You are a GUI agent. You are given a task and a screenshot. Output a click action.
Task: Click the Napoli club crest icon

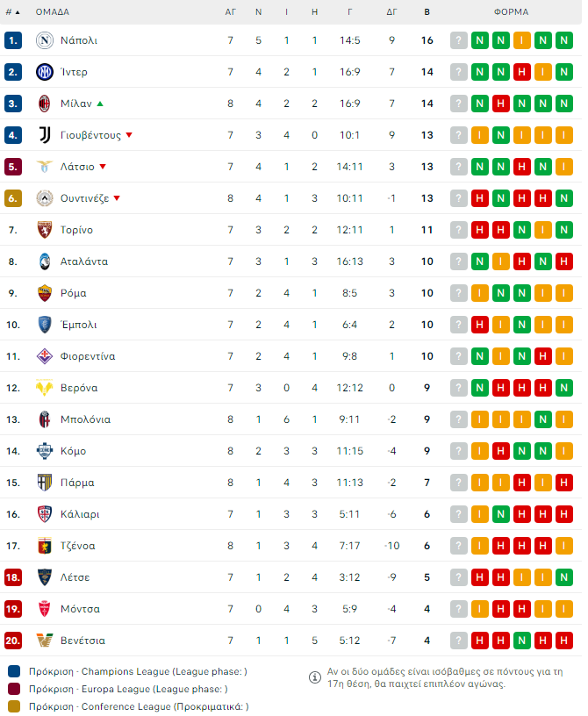(x=44, y=40)
